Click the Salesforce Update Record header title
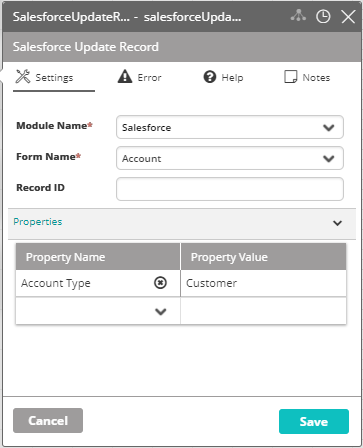 (x=86, y=47)
